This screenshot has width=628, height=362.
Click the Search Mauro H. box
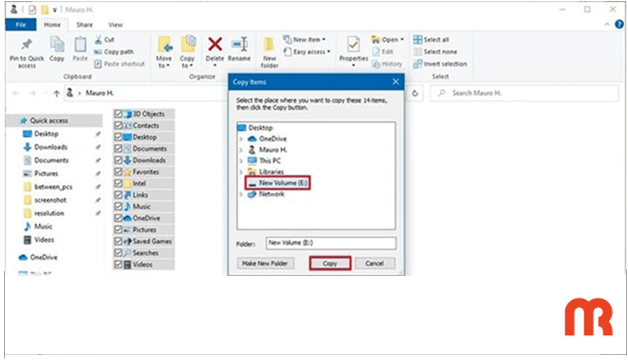[x=524, y=93]
